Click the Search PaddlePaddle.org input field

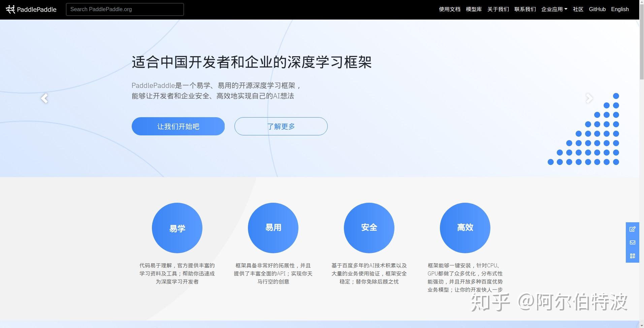pyautogui.click(x=125, y=9)
